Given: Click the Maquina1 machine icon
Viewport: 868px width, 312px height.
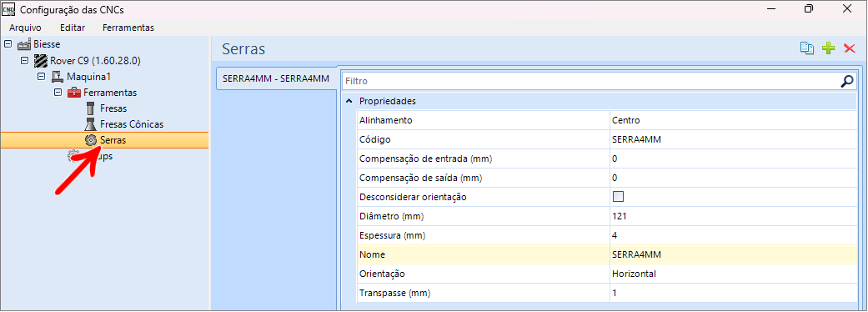Looking at the screenshot, I should pyautogui.click(x=58, y=76).
